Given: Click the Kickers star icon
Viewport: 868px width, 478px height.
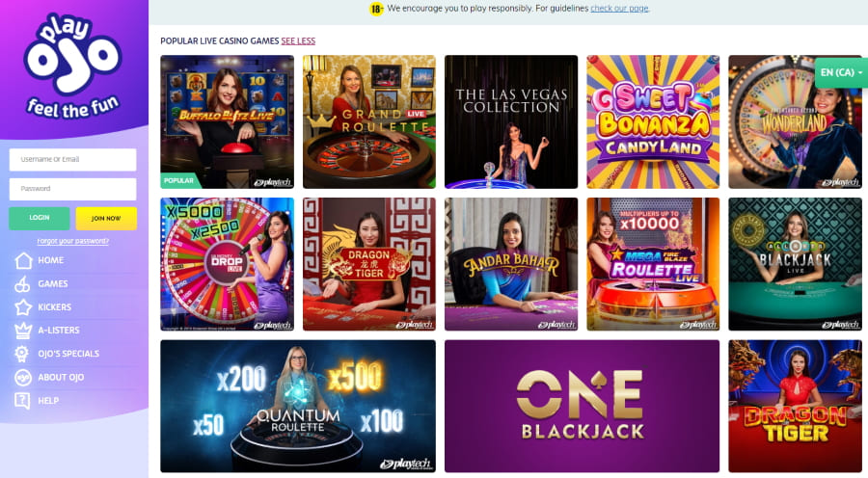Looking at the screenshot, I should [x=23, y=307].
